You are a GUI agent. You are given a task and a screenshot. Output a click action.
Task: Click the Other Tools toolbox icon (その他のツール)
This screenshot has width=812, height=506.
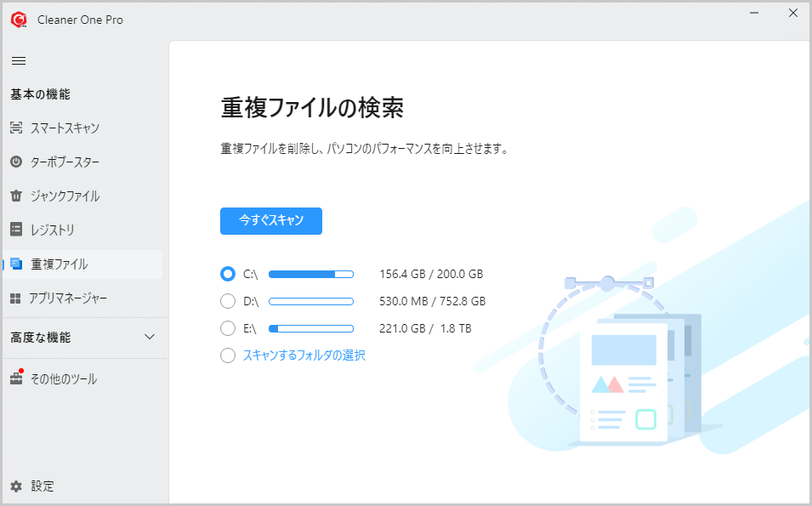(x=16, y=379)
